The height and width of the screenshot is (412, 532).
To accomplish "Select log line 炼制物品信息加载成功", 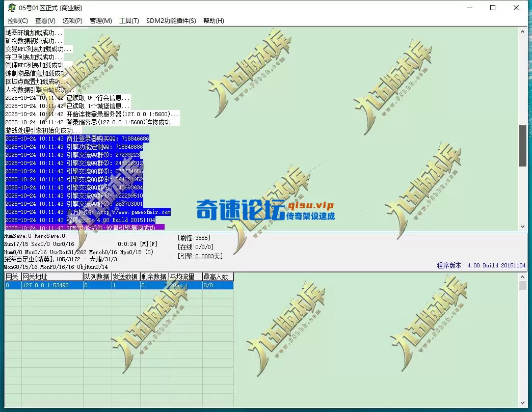I will click(x=39, y=73).
